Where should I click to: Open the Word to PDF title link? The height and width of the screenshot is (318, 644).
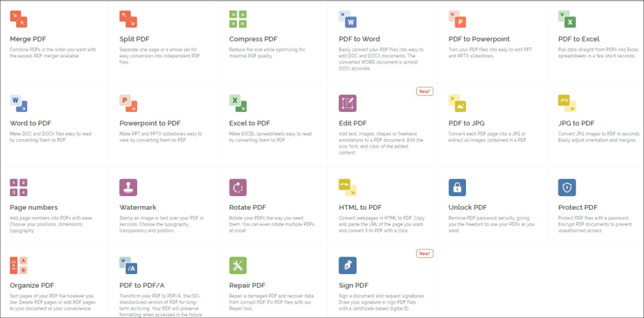31,123
